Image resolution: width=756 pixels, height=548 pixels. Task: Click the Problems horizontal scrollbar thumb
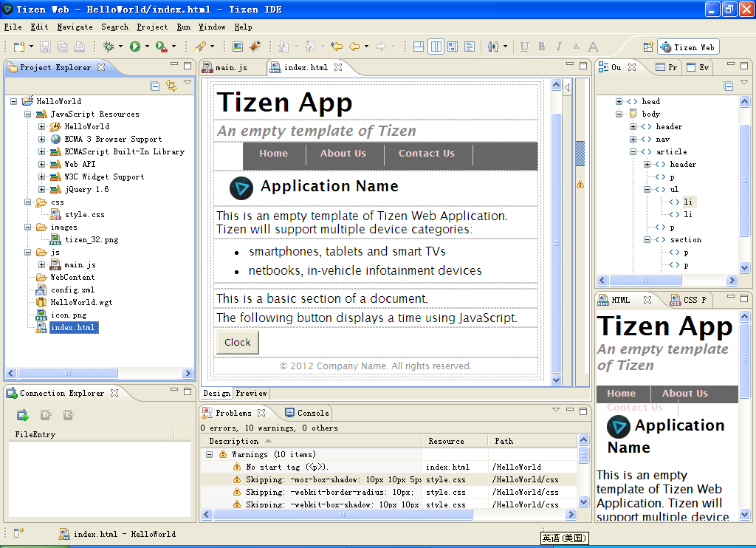343,514
